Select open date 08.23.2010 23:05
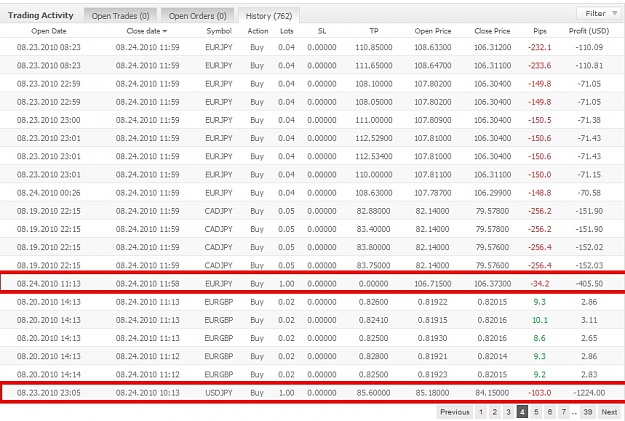The width and height of the screenshot is (625, 421). point(49,393)
